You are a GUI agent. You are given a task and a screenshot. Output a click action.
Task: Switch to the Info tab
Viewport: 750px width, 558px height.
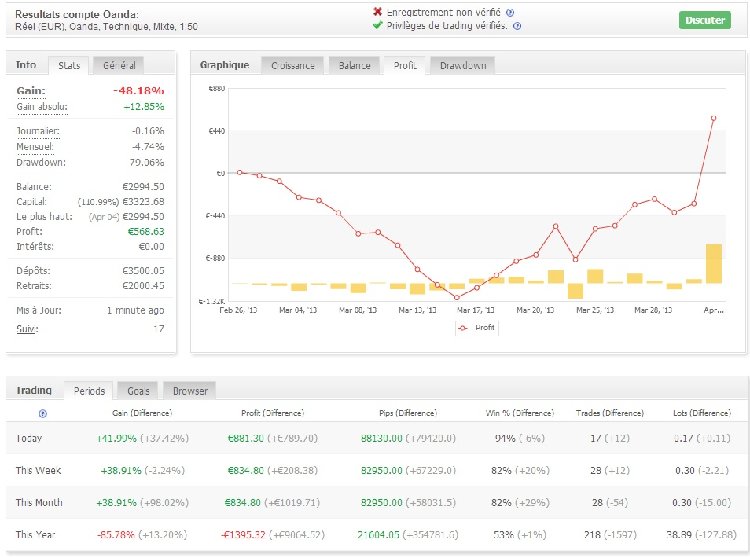26,65
